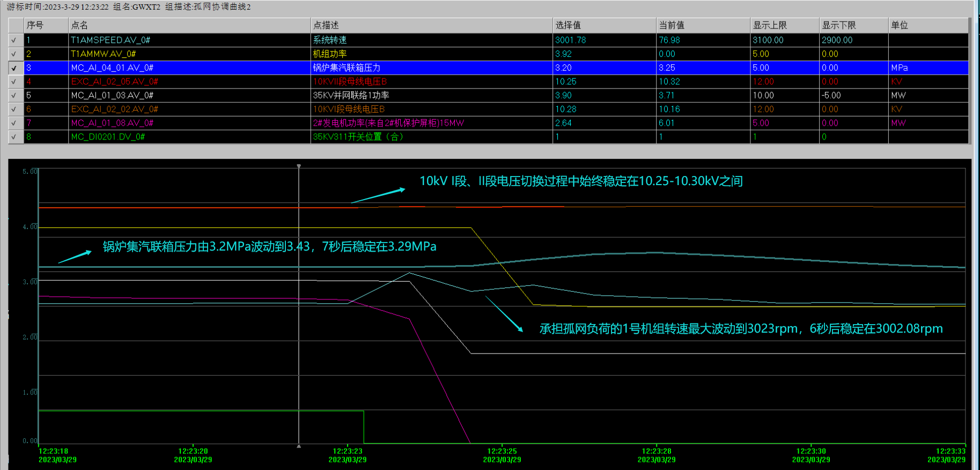Click the 3100.00 upper limit cell of row 1
The width and height of the screenshot is (980, 470).
pos(768,40)
